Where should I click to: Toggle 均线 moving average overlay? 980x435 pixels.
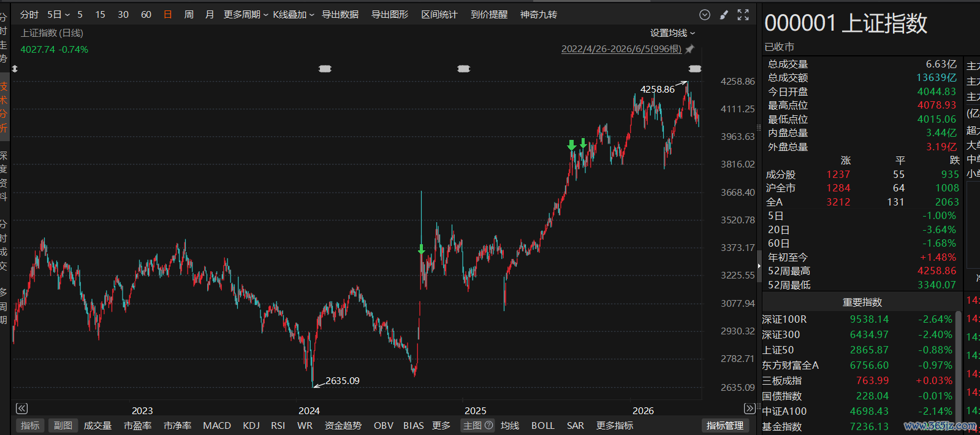(x=510, y=426)
